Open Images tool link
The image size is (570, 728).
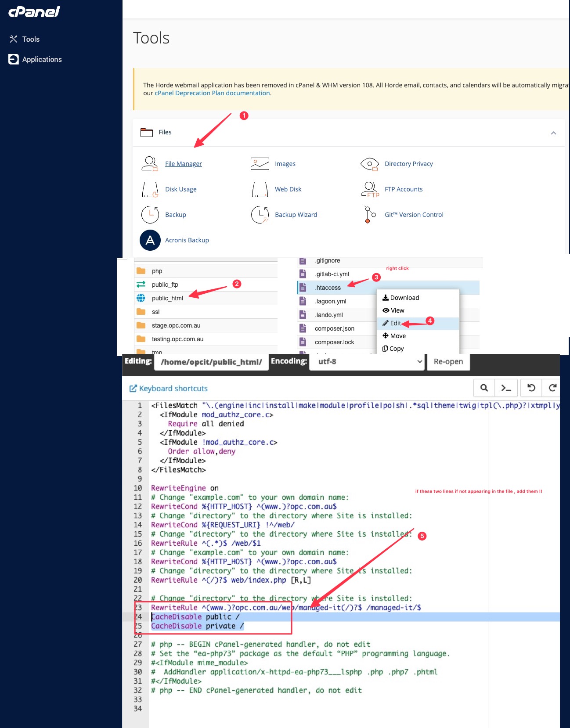coord(285,164)
